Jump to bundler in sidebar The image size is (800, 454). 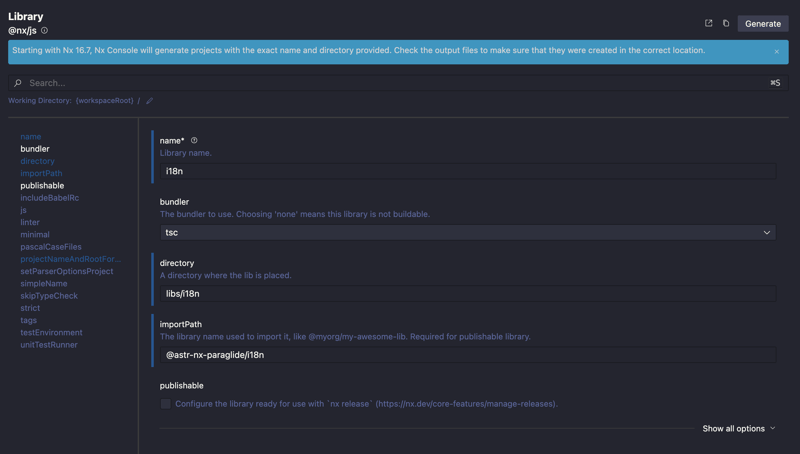(35, 149)
